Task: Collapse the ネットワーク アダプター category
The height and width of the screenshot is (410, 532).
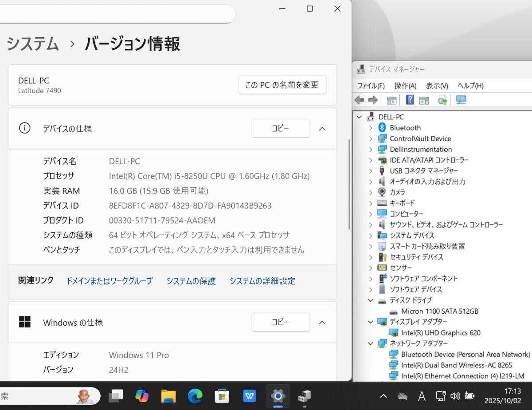Action: pos(371,343)
